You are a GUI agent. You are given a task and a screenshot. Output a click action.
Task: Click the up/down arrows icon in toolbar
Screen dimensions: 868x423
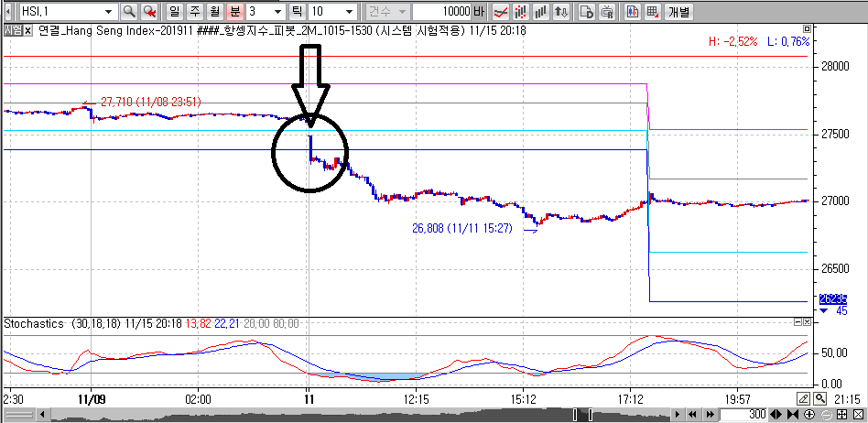click(x=560, y=12)
